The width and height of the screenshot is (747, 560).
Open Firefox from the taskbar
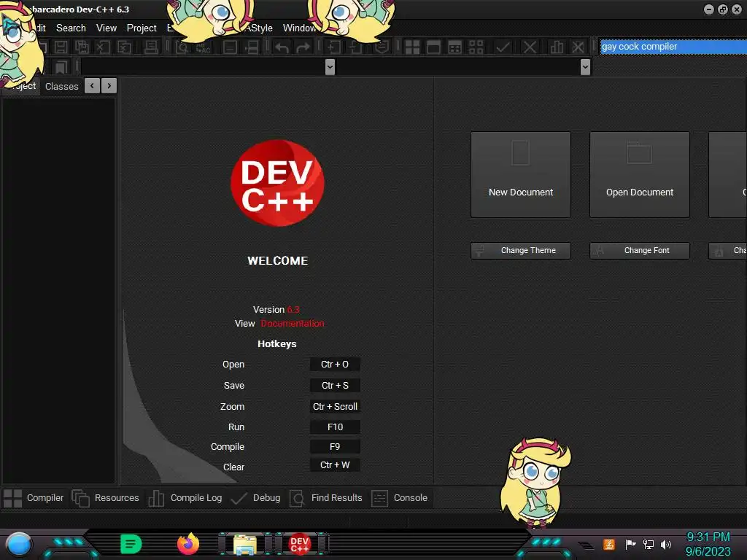[187, 544]
